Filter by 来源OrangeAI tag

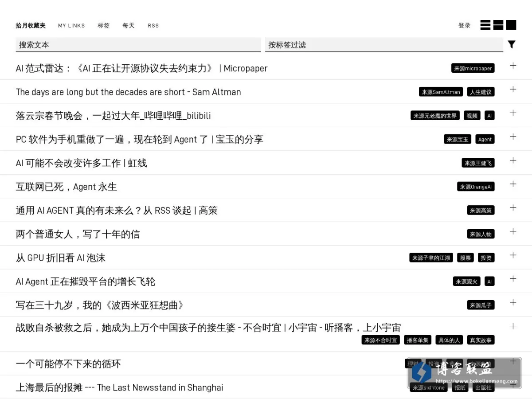pos(476,187)
